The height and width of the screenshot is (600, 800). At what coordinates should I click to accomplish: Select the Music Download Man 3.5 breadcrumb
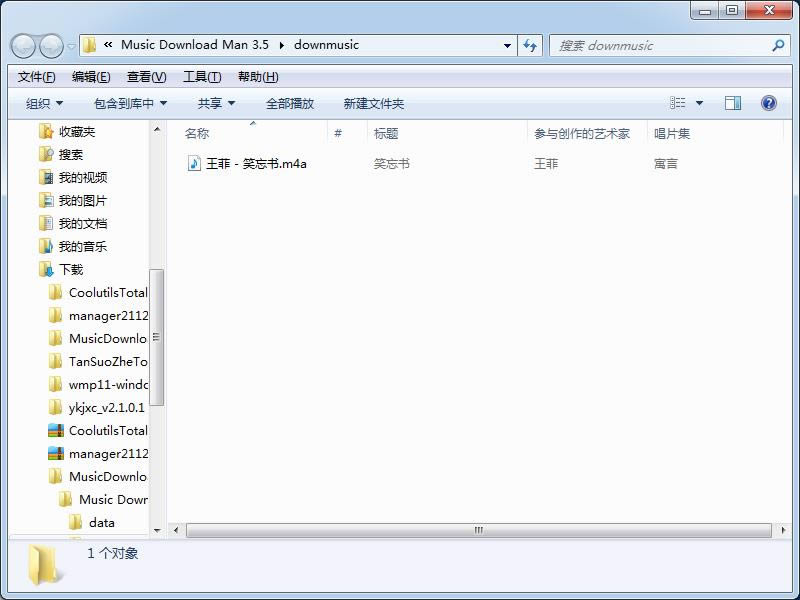(x=194, y=44)
